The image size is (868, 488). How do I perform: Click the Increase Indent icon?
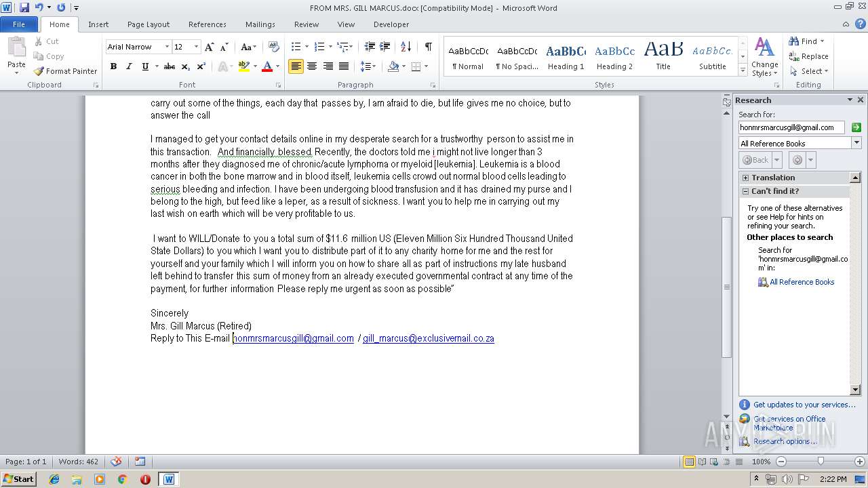pyautogui.click(x=385, y=47)
